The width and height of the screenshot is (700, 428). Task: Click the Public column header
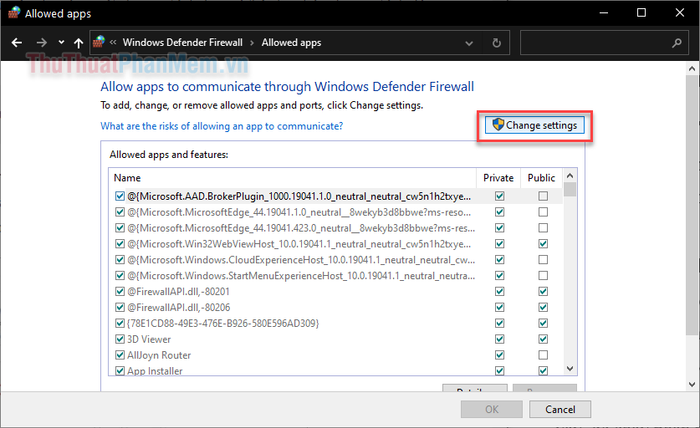541,178
